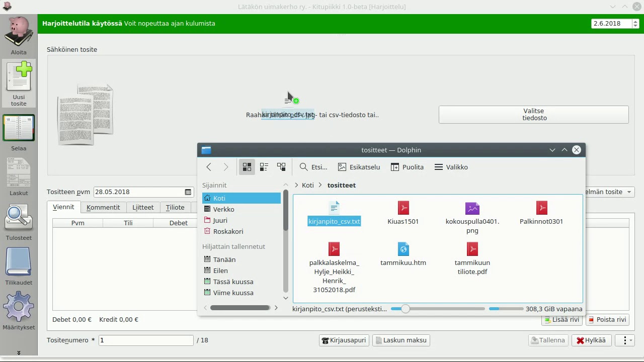Open the three-dot more options dropdown
The height and width of the screenshot is (362, 644).
click(625, 340)
